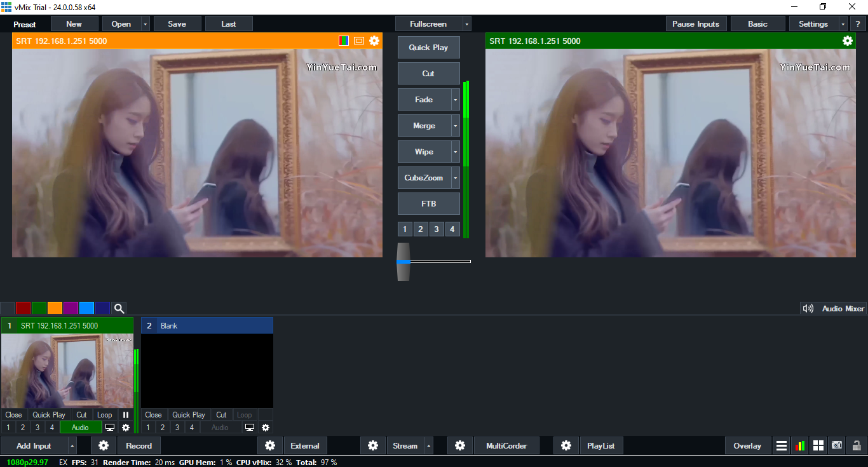Expand Add Input arrow menu
Image resolution: width=868 pixels, height=467 pixels.
[x=72, y=445]
